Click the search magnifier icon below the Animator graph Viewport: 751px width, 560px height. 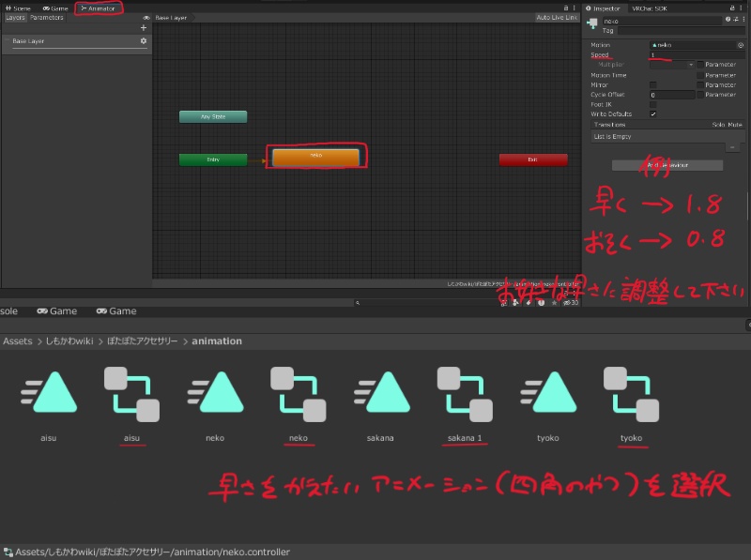point(358,302)
